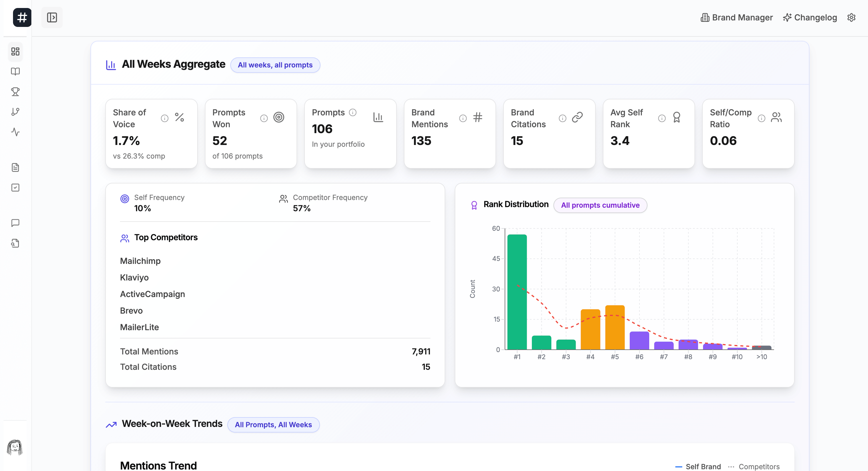Click the Share of Voice info icon
868x471 pixels.
point(164,118)
